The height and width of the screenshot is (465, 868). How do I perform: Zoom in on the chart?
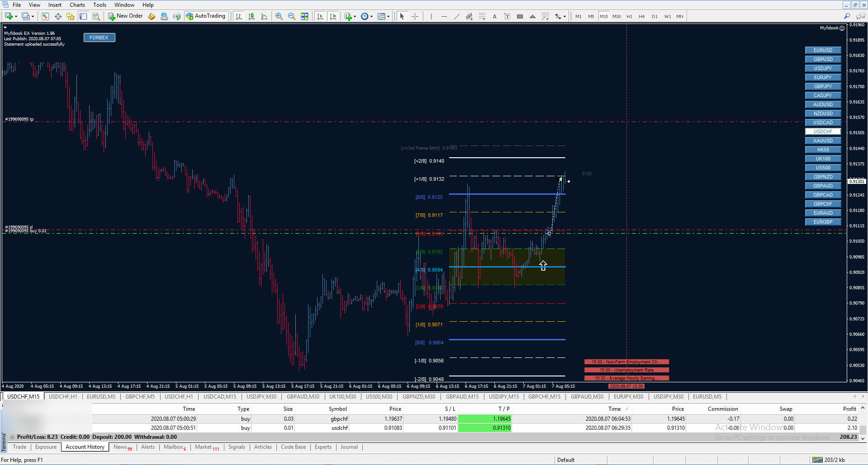pos(279,16)
